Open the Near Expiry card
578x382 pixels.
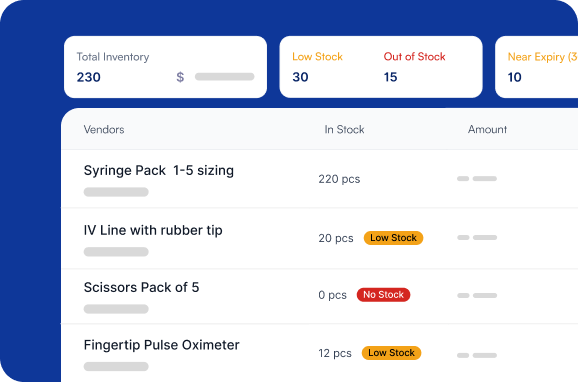point(536,67)
